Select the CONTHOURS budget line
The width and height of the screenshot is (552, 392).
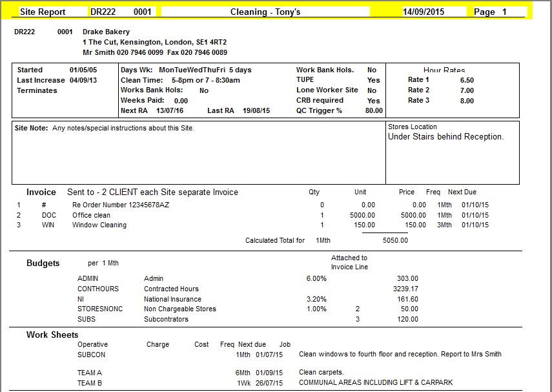click(x=99, y=289)
